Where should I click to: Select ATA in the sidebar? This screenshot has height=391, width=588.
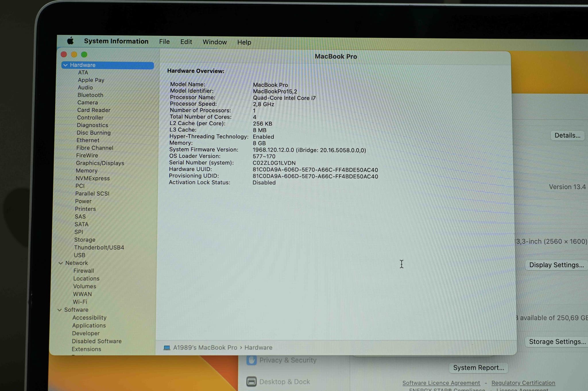point(83,73)
